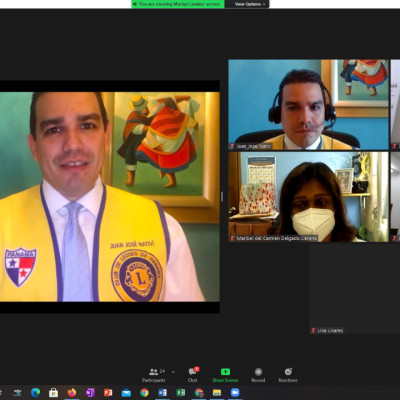Open the Reactions menu

[288, 375]
